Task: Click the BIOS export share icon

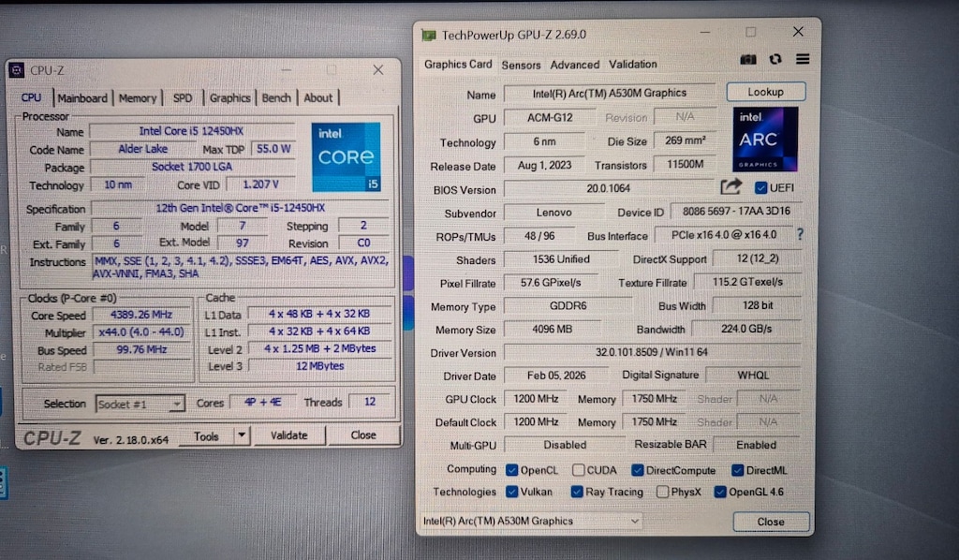Action: (x=730, y=186)
